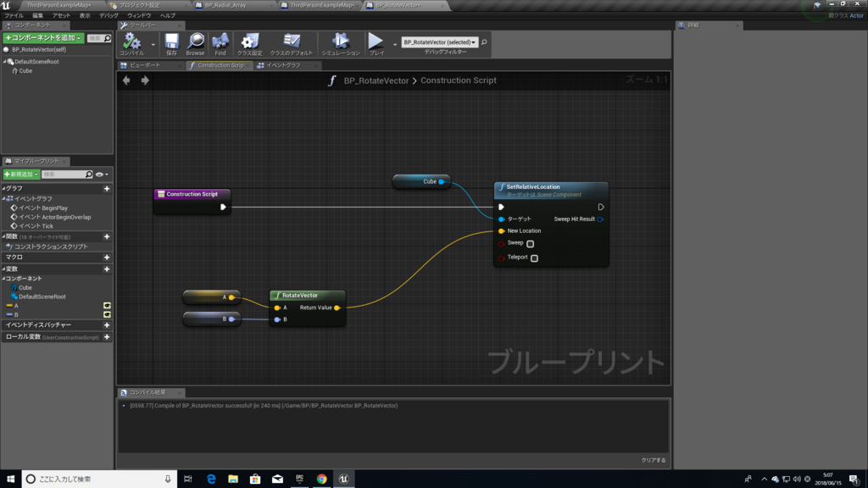Viewport: 868px width, 488px height.
Task: Add new event dispatcher plus icon
Action: tap(107, 325)
